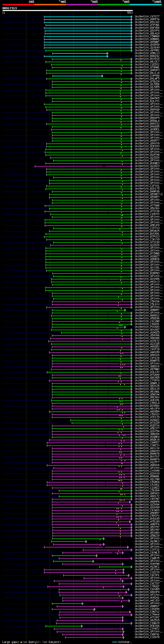Select the UniRef100_Q8LA19 label
This screenshot has width=164, height=644.
(x=147, y=34)
